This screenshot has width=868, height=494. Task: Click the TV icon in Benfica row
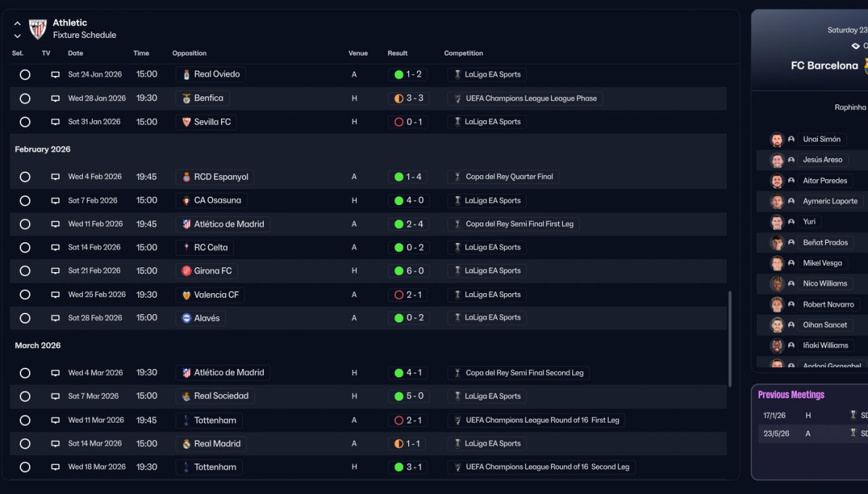(x=56, y=98)
